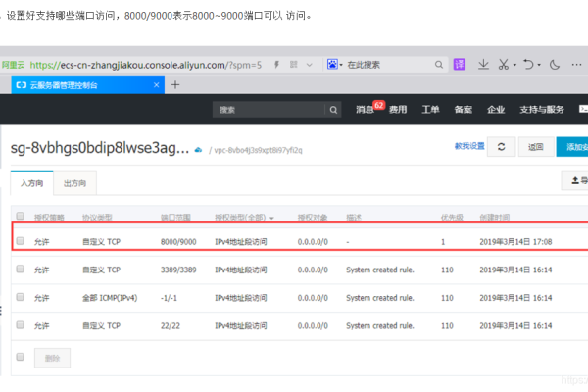
Task: Click the 2019年3月14日 17:08 creation time
Action: 515,242
